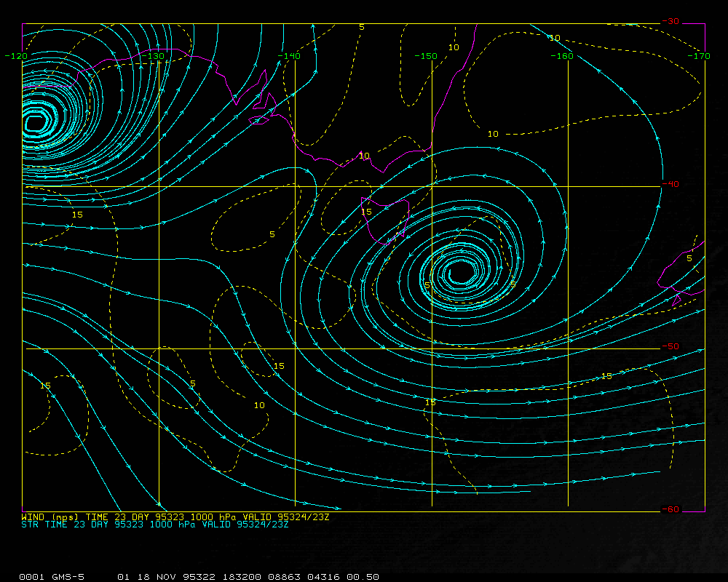This screenshot has height=582, width=728.
Task: Click the -170 longitude label
Action: click(x=698, y=56)
